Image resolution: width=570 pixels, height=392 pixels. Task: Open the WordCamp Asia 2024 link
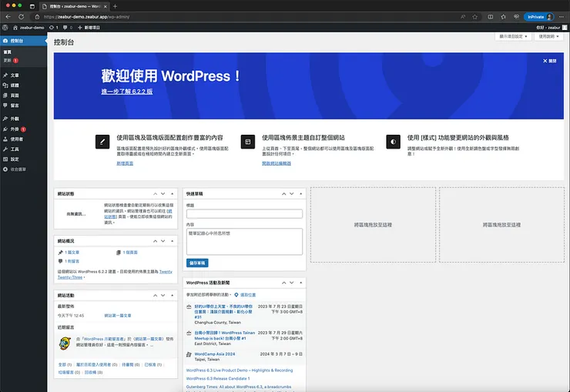(214, 353)
